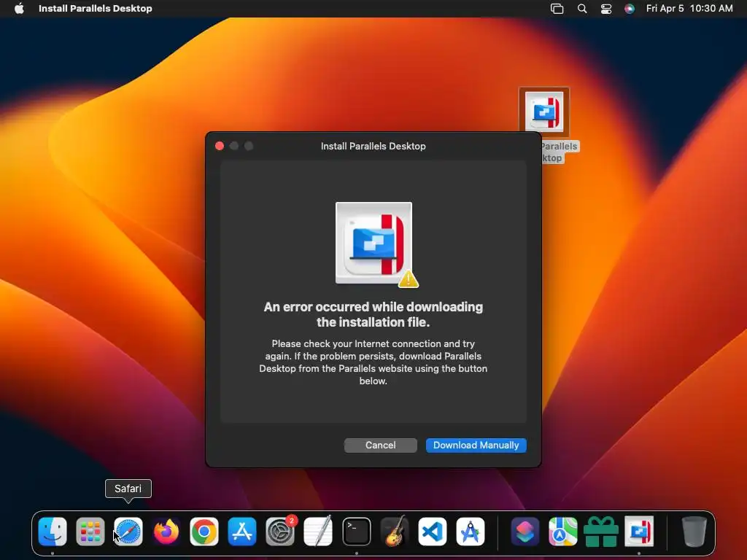
Task: Click the Download Manually button
Action: [x=476, y=446]
